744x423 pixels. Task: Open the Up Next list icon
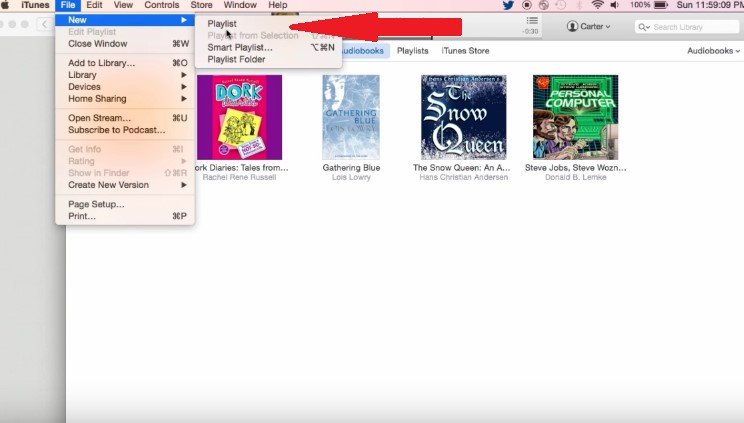pyautogui.click(x=532, y=20)
